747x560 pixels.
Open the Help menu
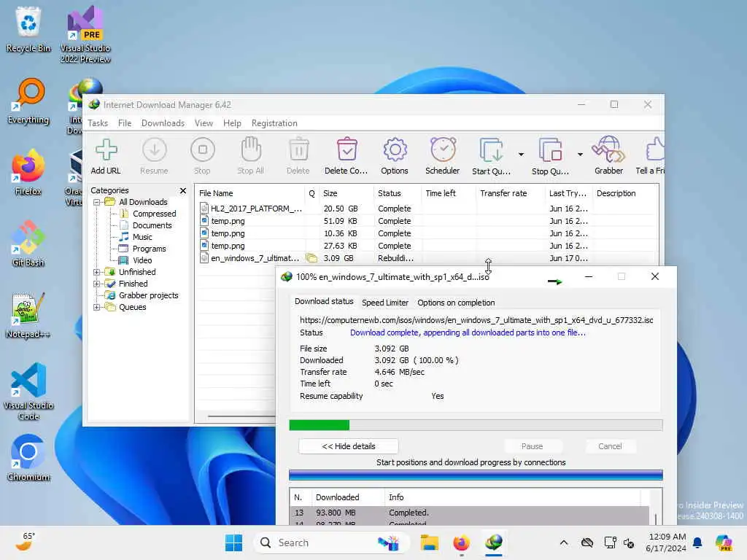point(233,122)
